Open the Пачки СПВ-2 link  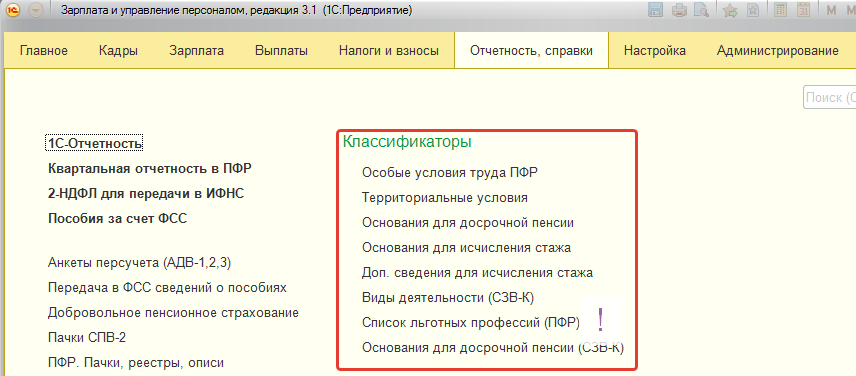pos(87,338)
